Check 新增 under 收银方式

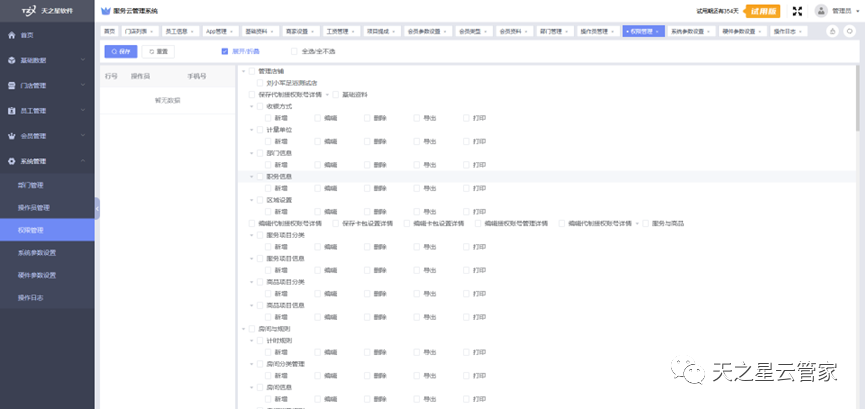coord(268,117)
